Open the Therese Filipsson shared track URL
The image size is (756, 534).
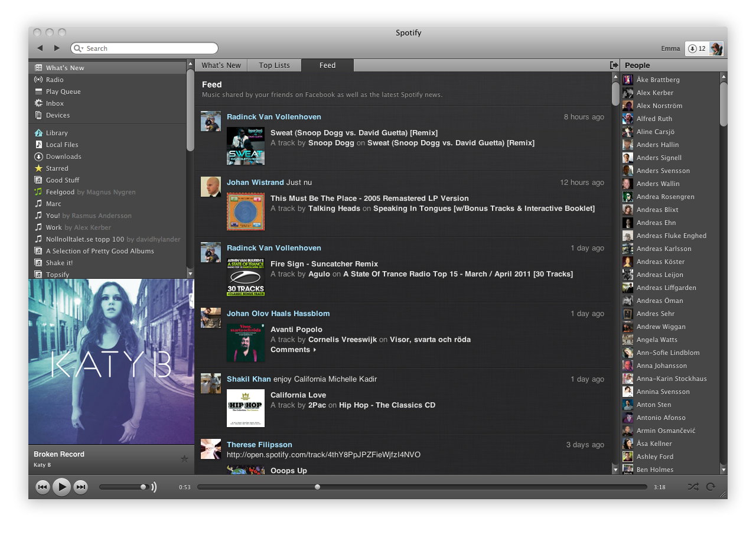(324, 455)
